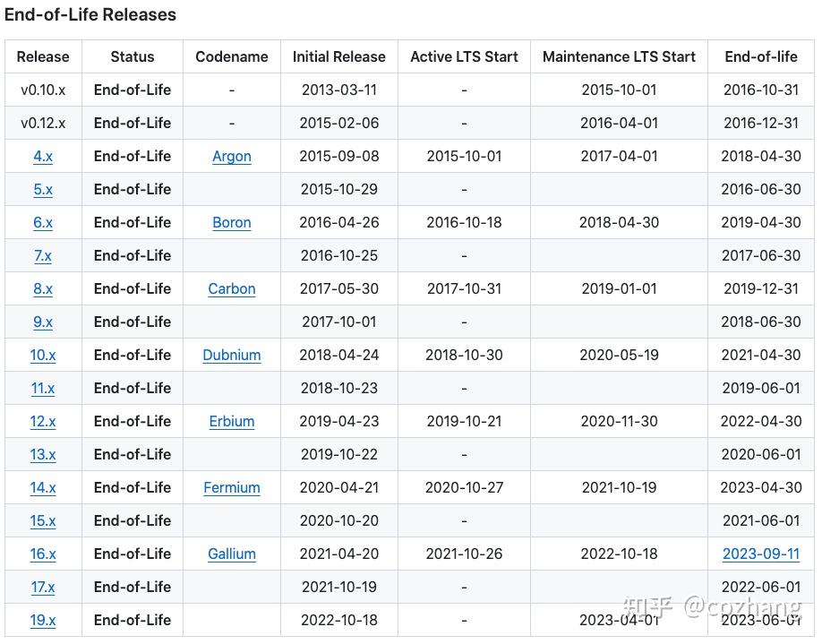Click the End-of-life column header
Image resolution: width=822 pixels, height=644 pixels.
coord(761,56)
